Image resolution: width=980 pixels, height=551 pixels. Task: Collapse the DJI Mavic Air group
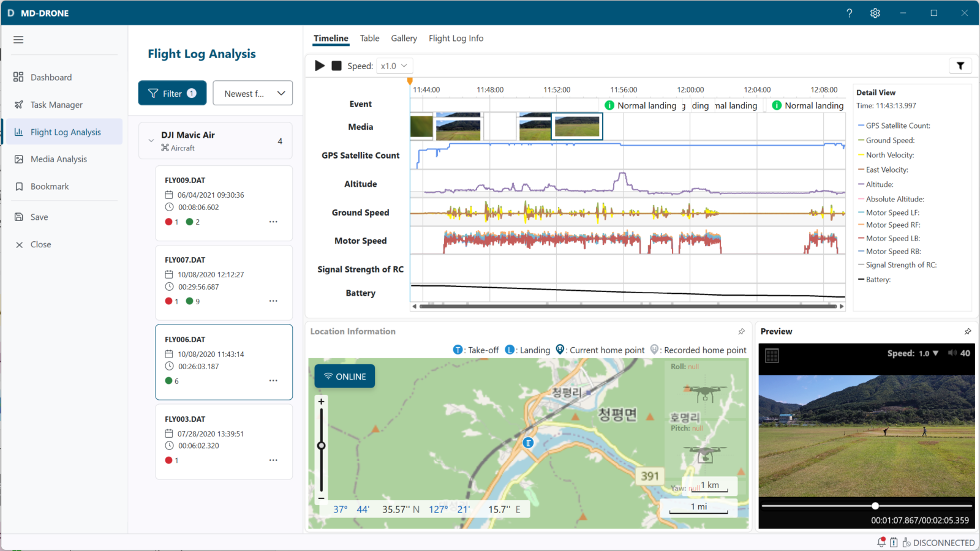coord(151,141)
